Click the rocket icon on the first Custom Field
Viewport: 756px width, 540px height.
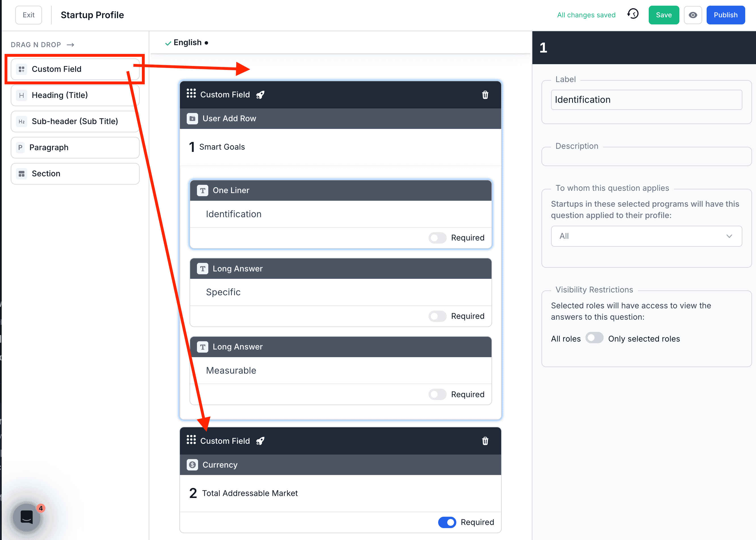coord(260,95)
